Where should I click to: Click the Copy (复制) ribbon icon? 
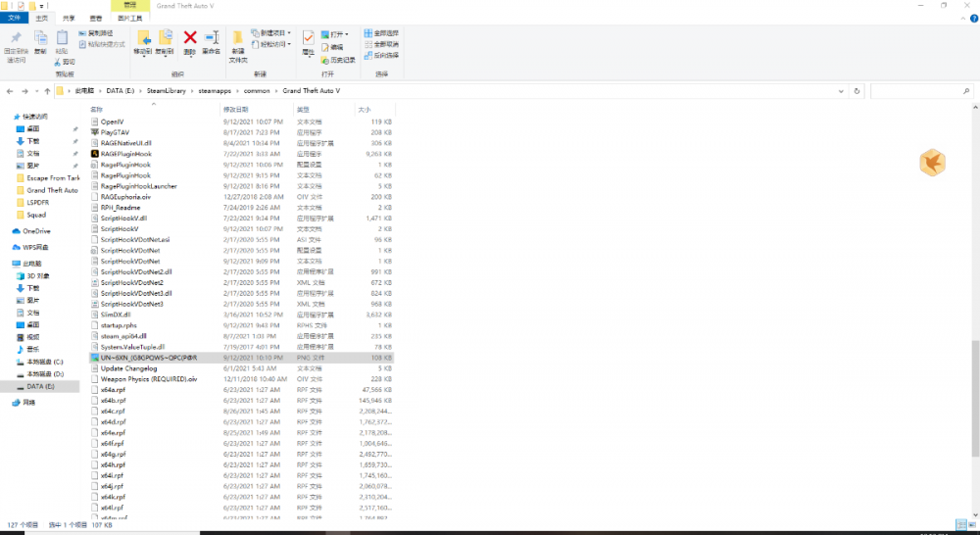click(40, 39)
